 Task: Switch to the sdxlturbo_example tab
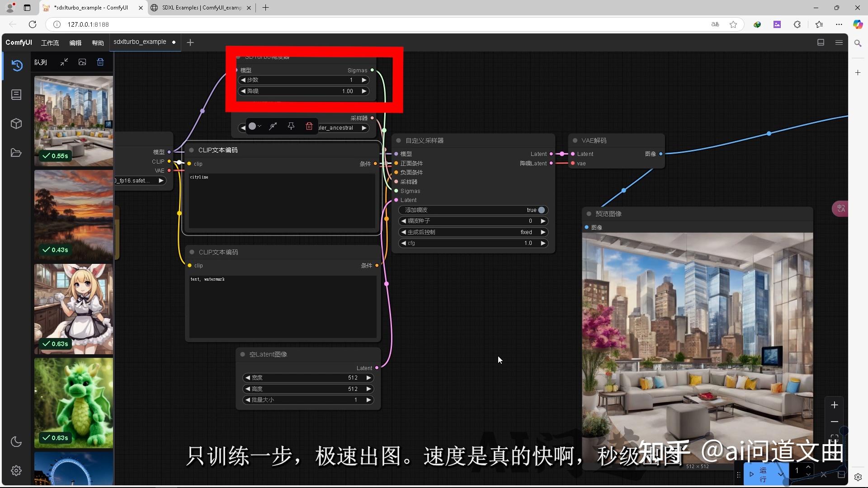(141, 42)
